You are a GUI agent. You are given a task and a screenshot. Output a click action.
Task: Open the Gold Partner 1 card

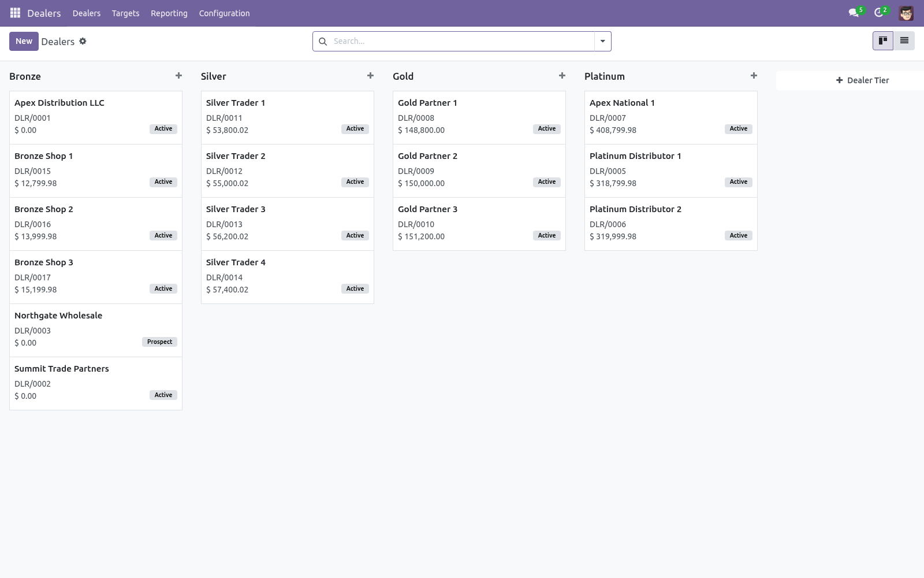[479, 117]
